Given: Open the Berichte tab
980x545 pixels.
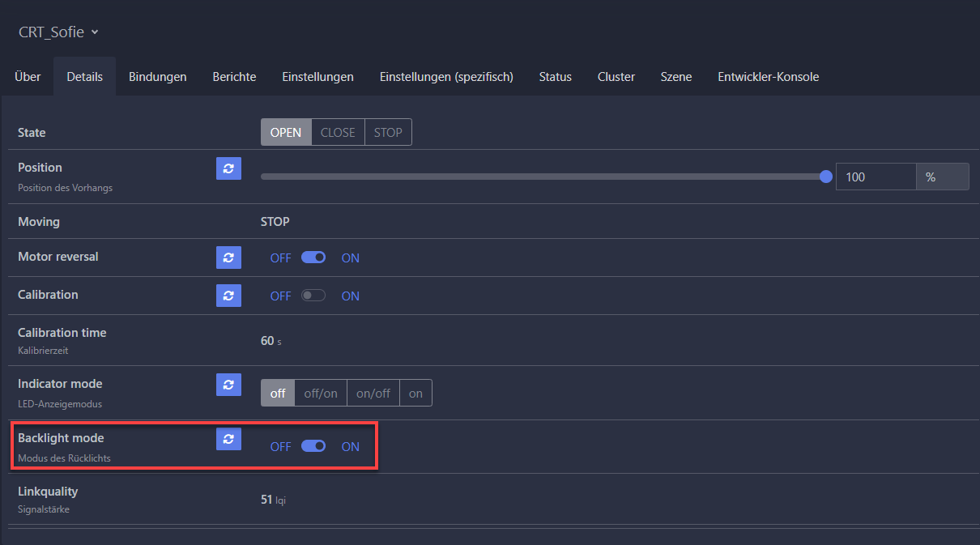Looking at the screenshot, I should (x=234, y=77).
